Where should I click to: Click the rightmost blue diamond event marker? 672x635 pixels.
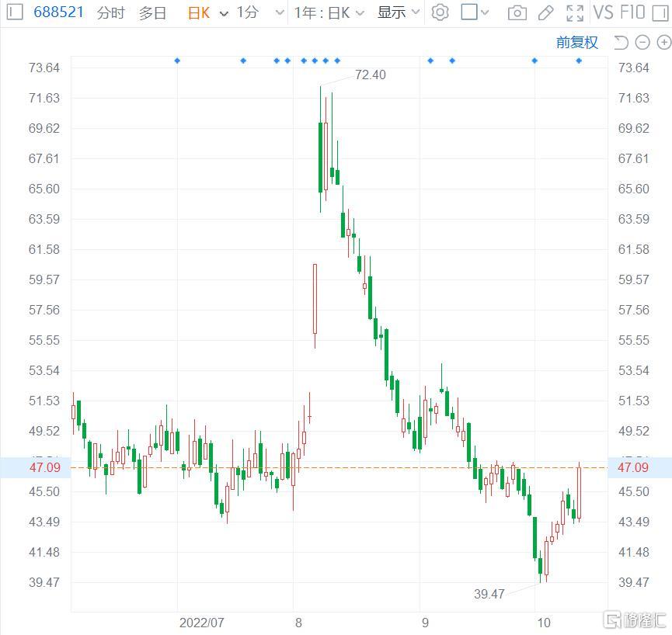pos(579,61)
